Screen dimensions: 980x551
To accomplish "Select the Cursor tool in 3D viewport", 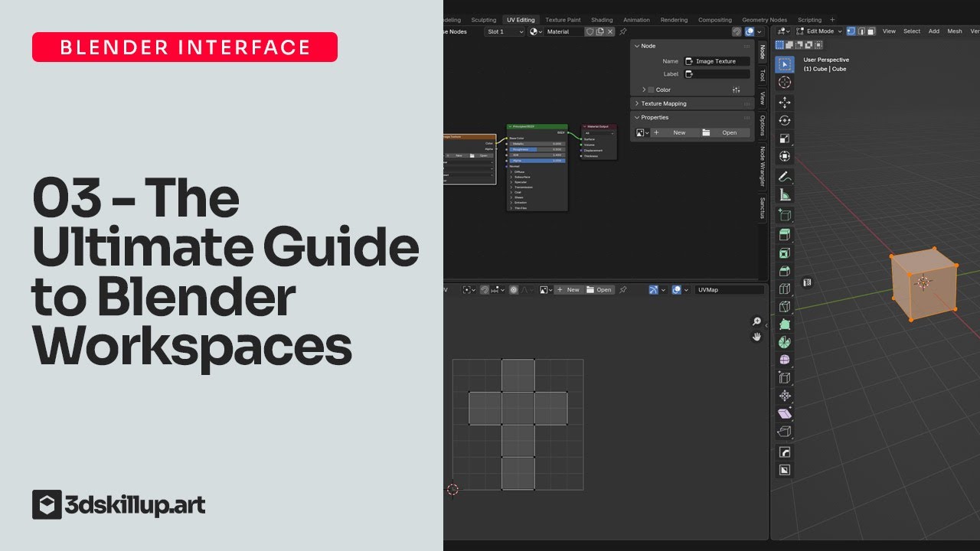I will [x=784, y=82].
